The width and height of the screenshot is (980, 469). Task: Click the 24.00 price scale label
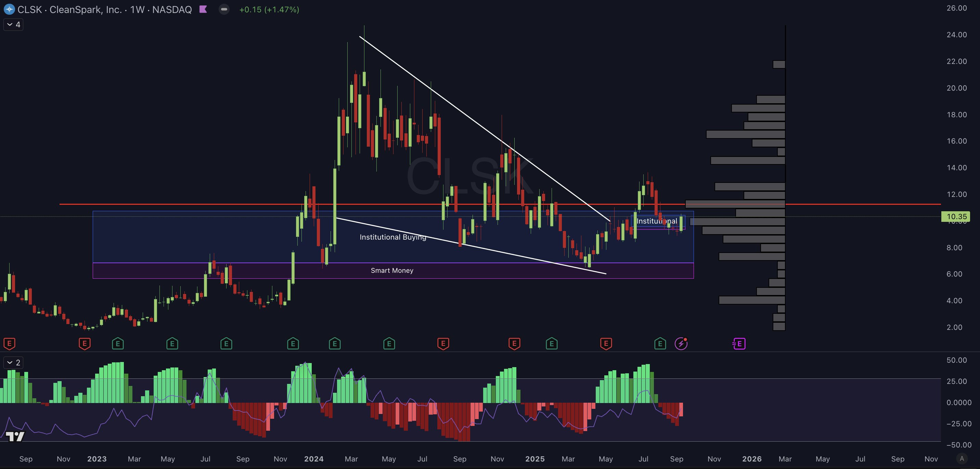(x=956, y=35)
